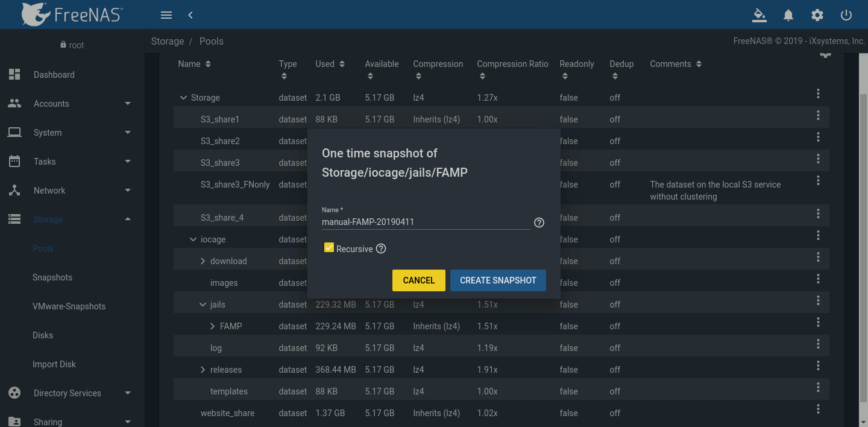Image resolution: width=868 pixels, height=427 pixels.
Task: Open actions menu for S3_share3 row
Action: tap(818, 159)
